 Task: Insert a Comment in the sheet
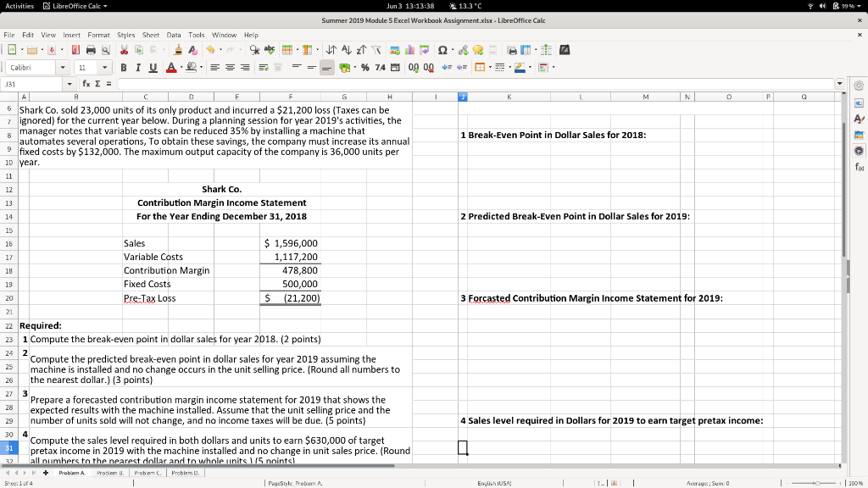[477, 49]
